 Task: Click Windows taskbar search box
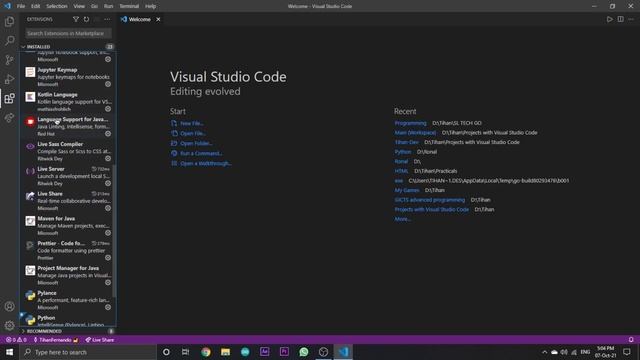tap(88, 352)
